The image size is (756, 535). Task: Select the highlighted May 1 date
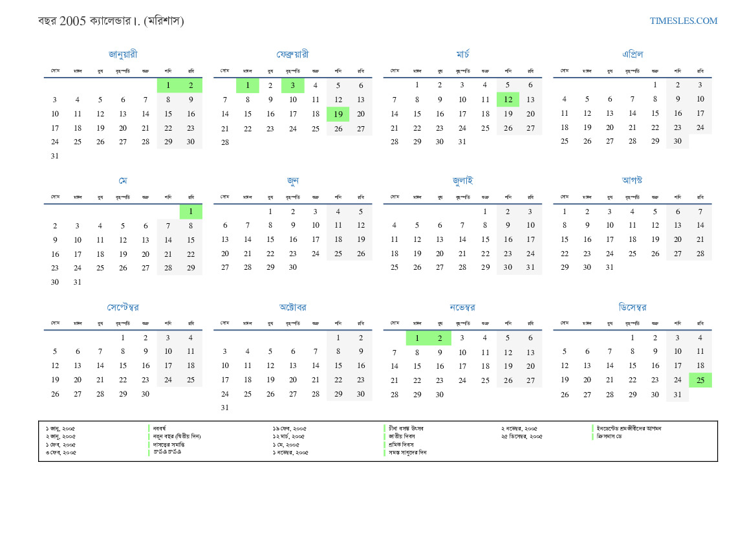[191, 212]
